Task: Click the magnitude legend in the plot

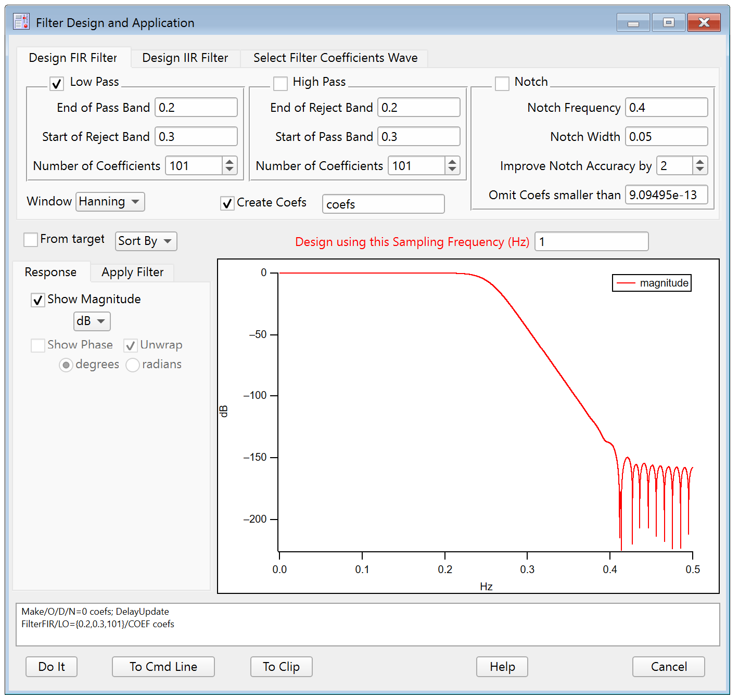Action: pyautogui.click(x=652, y=283)
